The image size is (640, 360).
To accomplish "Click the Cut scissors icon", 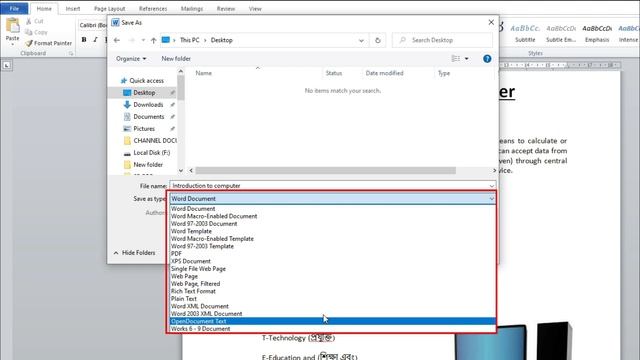I will point(29,21).
